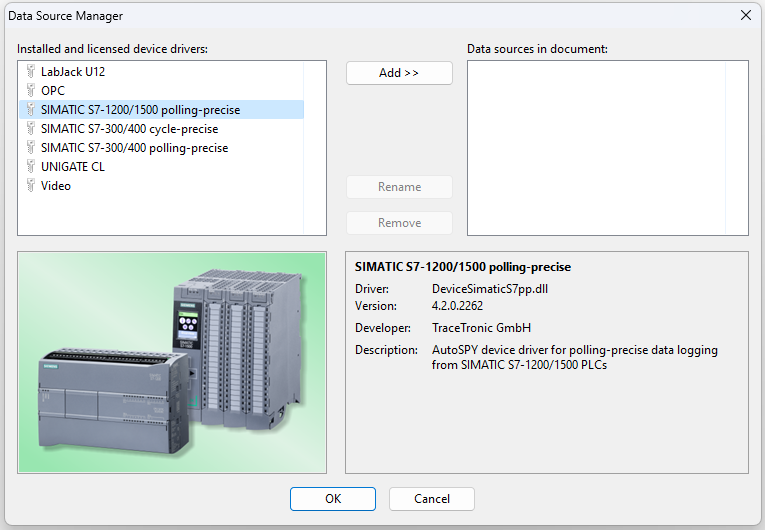Click the Remove button

click(399, 223)
